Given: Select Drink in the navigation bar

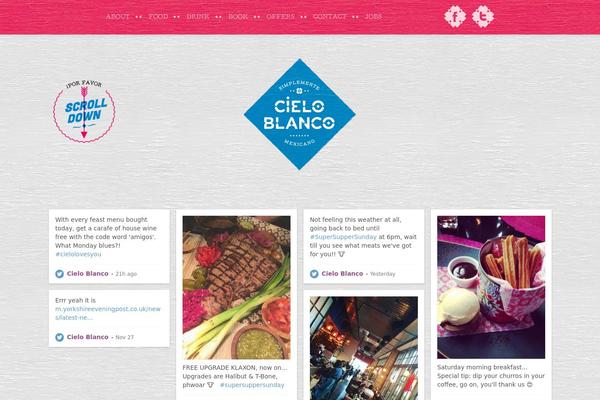Looking at the screenshot, I should click(x=198, y=16).
